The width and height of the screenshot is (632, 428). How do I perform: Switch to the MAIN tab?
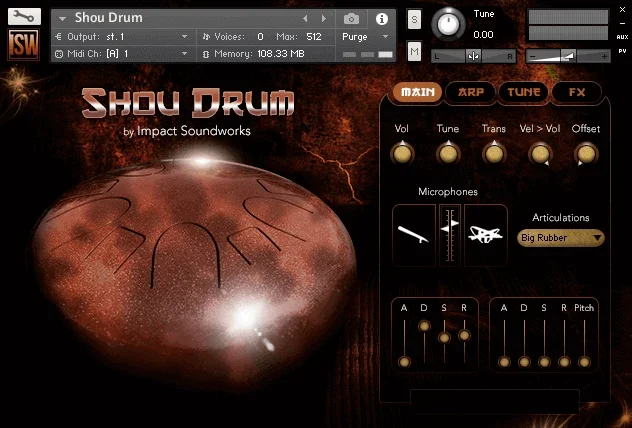tap(418, 92)
